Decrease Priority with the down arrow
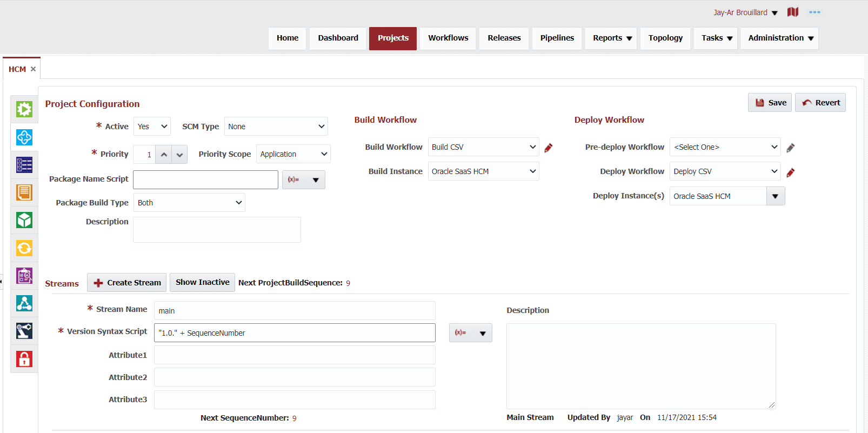868x433 pixels. 179,155
